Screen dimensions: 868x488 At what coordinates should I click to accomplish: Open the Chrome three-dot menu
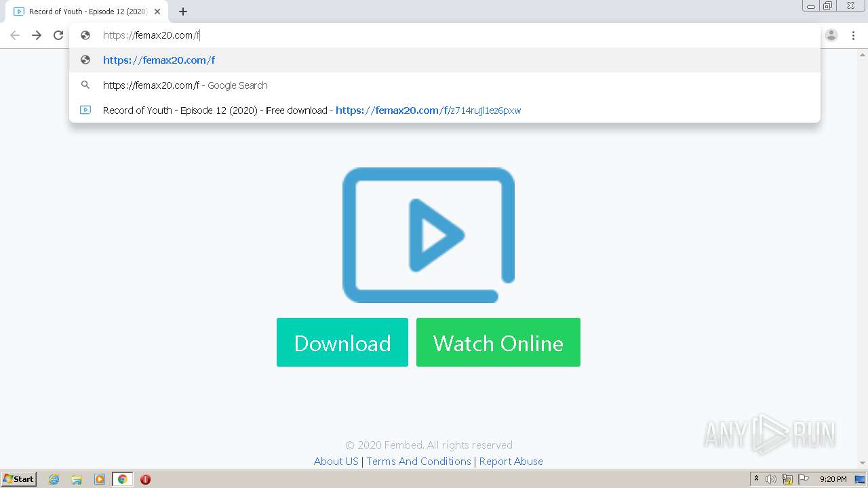[x=853, y=35]
